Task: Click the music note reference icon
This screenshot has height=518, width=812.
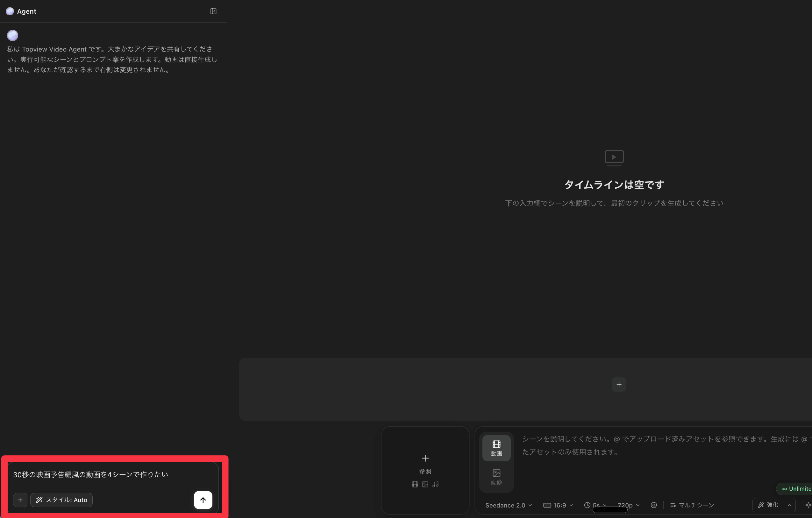Action: (435, 484)
